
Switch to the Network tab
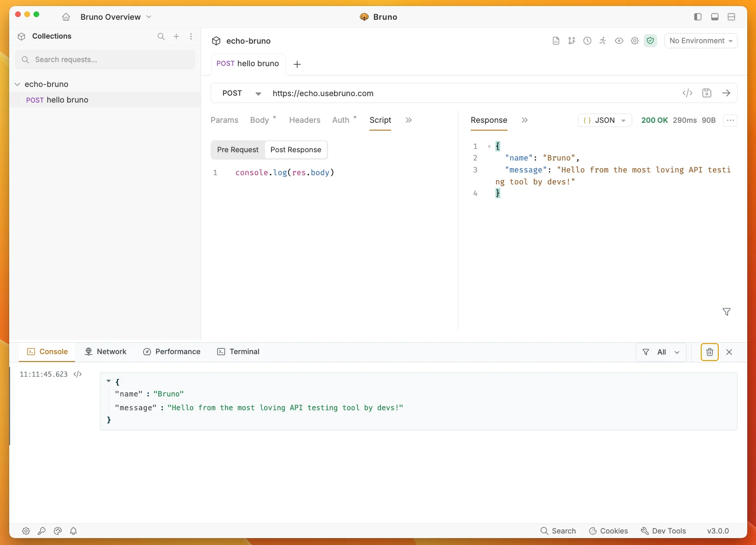pyautogui.click(x=105, y=352)
